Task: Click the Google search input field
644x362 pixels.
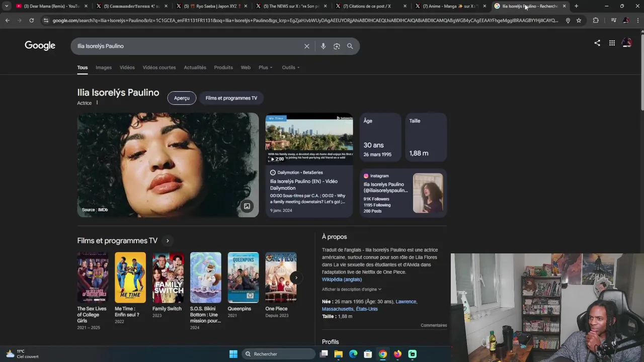Action: [189, 46]
